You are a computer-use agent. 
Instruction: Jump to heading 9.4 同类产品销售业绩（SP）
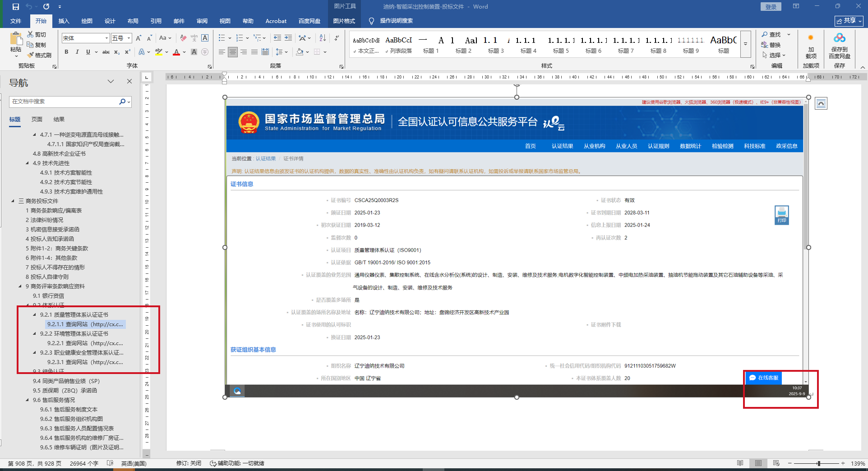[66, 381]
